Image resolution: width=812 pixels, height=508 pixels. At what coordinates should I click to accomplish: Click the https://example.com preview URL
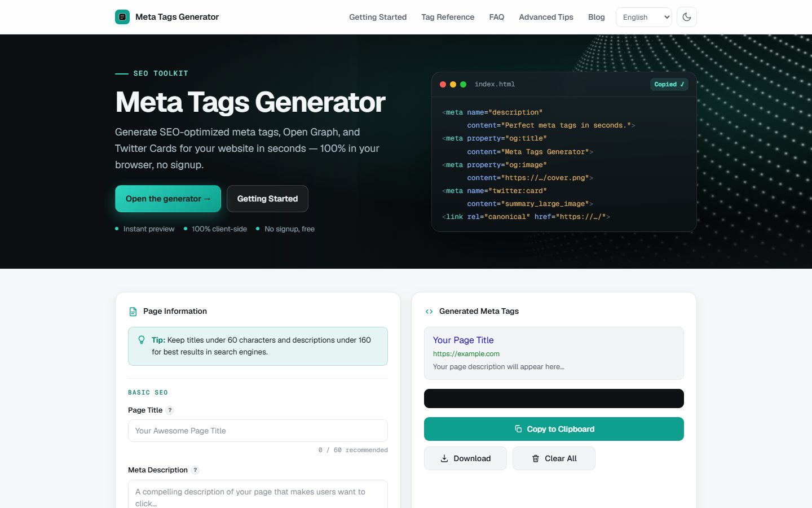pyautogui.click(x=466, y=354)
